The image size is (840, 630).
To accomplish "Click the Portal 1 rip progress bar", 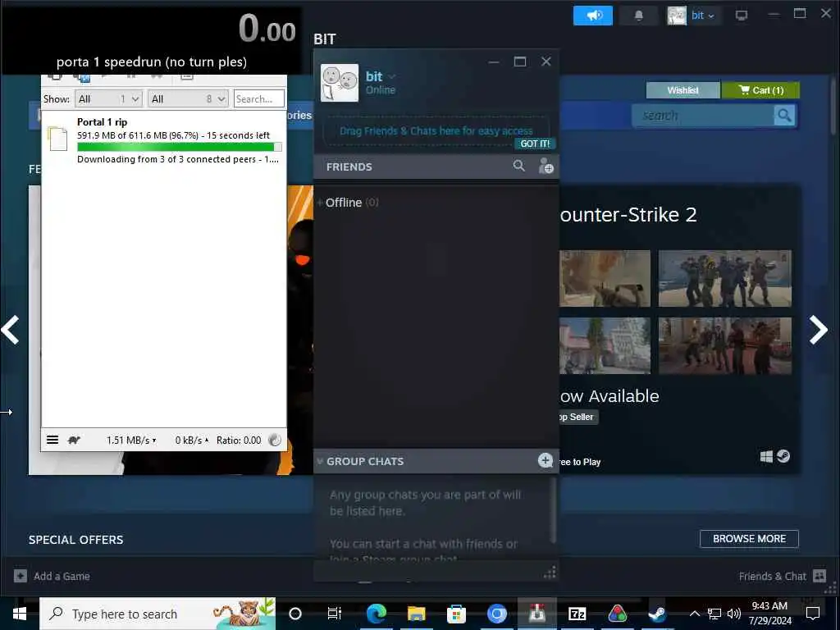I will [180, 147].
